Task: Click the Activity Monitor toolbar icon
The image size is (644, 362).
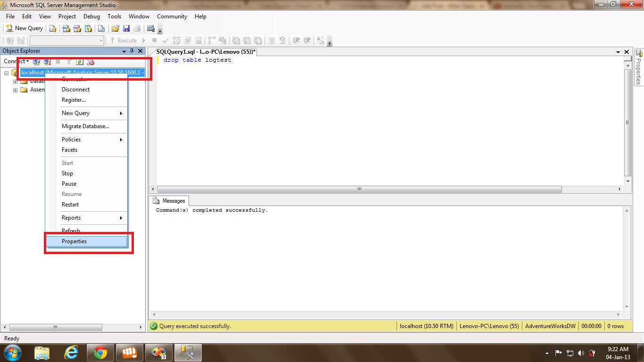Action: point(151,28)
